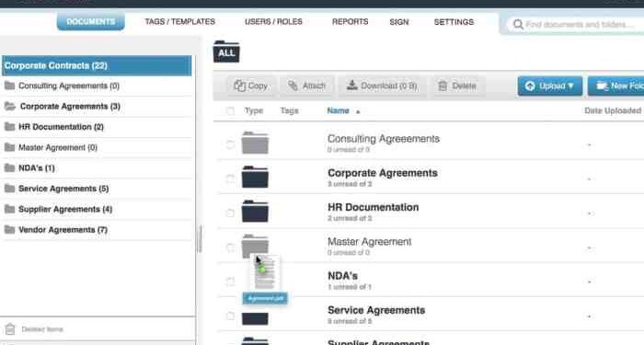The width and height of the screenshot is (644, 345).
Task: Open the REPORTS tab
Action: 350,21
